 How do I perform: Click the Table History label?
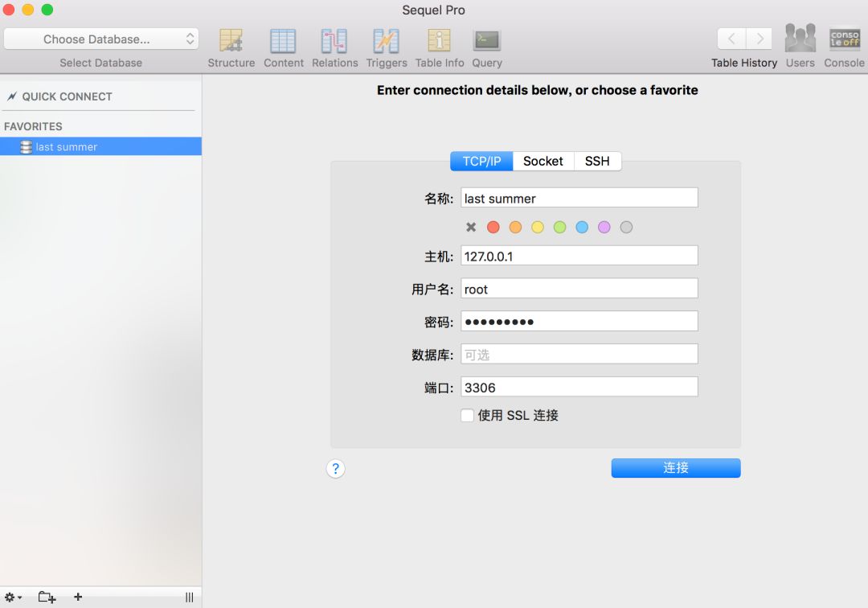pos(744,63)
